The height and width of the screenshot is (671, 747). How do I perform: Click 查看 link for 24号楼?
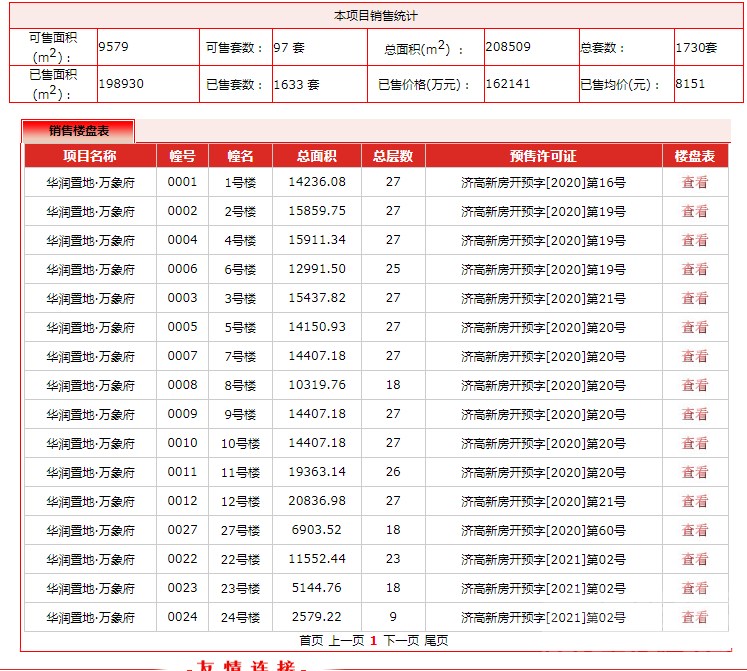(x=695, y=618)
